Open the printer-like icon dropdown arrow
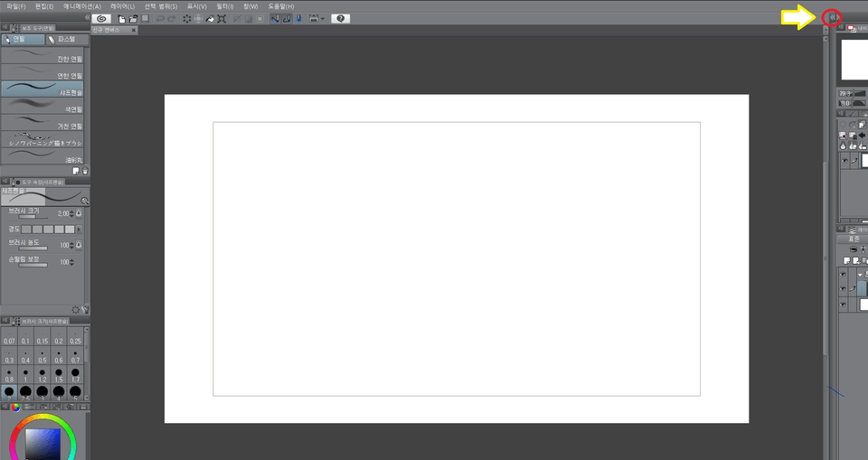This screenshot has width=868, height=460. [323, 19]
